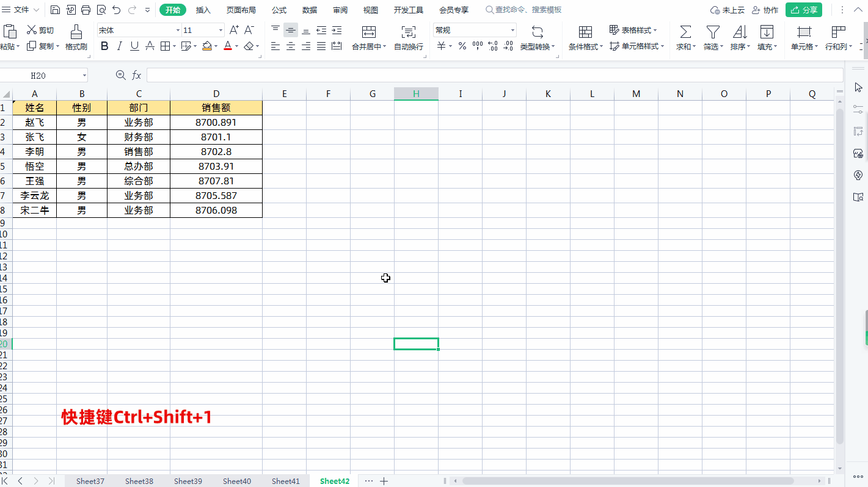Open the 条件格式 conditional formatting menu

tap(586, 38)
